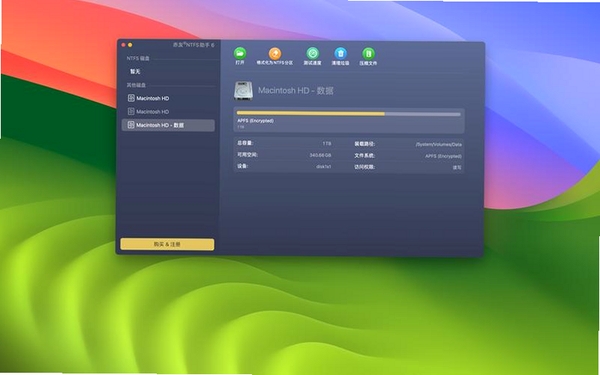Click the green Open (打开) folder icon

point(240,53)
